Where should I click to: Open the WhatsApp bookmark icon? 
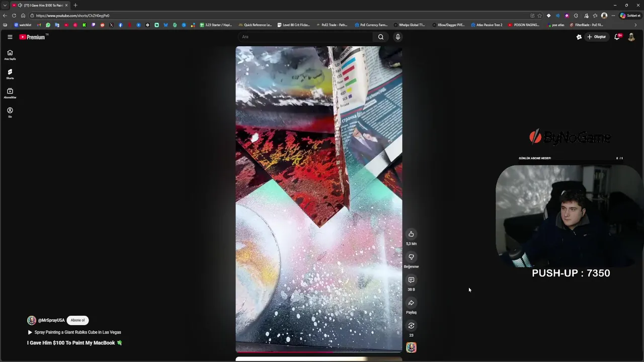pyautogui.click(x=48, y=25)
